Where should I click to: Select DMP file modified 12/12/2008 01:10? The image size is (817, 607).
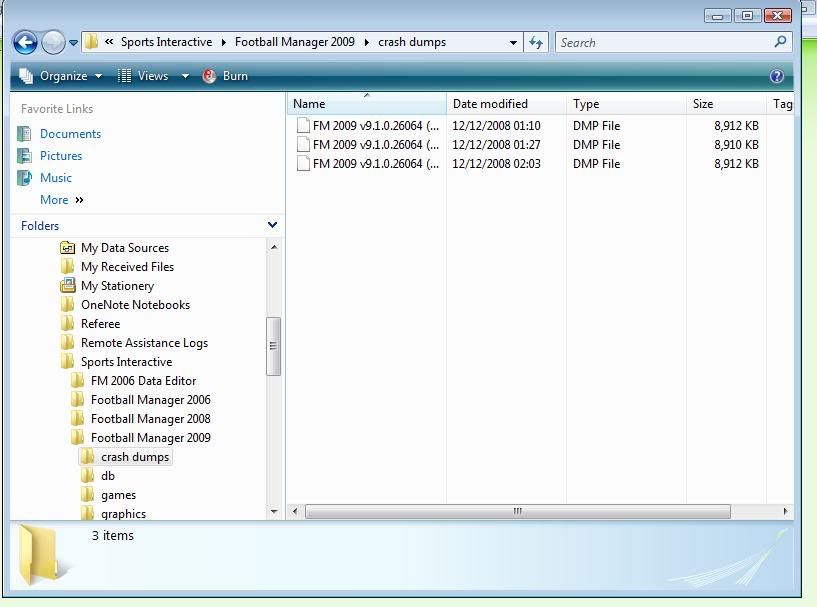[526, 126]
